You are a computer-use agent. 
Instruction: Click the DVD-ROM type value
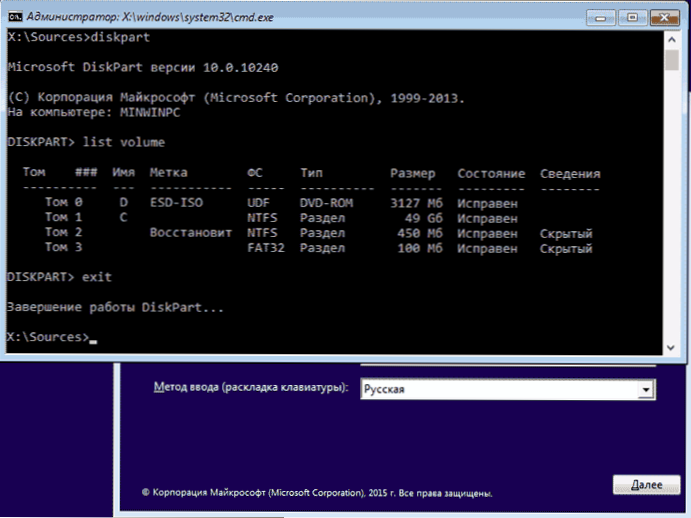pyautogui.click(x=327, y=203)
